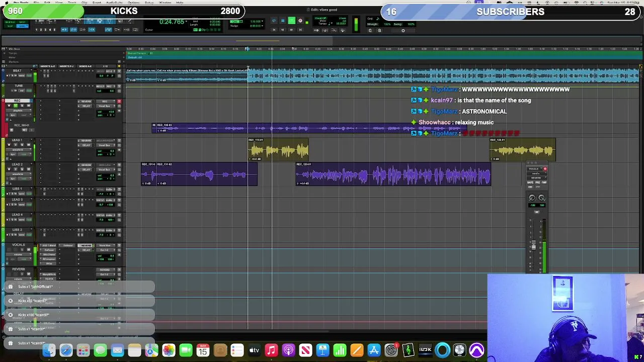This screenshot has width=644, height=362.
Task: Select Grid edit mode
Action: [x=22, y=26]
